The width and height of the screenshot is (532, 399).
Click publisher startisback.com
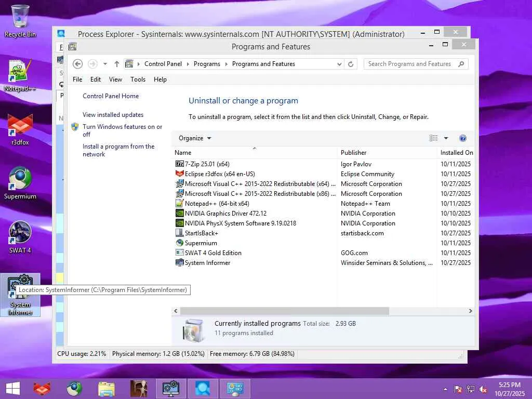362,233
